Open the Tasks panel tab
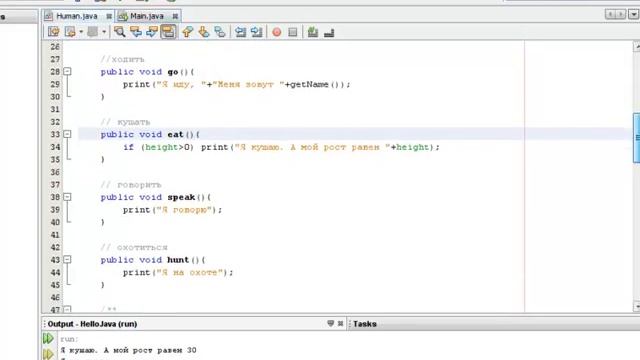 point(364,324)
